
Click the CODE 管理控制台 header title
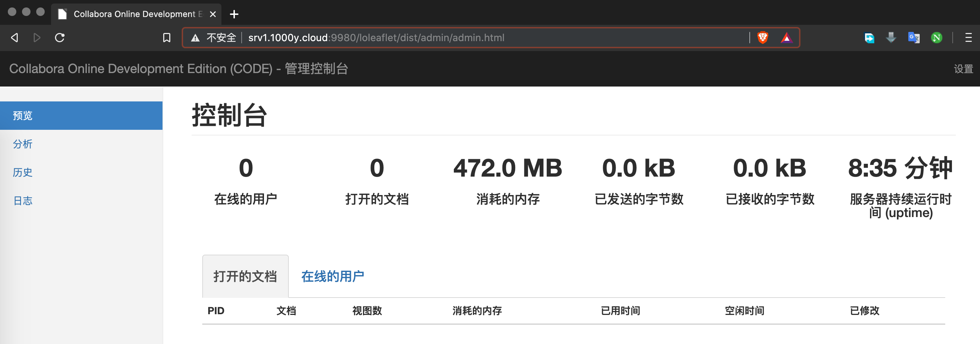[178, 69]
